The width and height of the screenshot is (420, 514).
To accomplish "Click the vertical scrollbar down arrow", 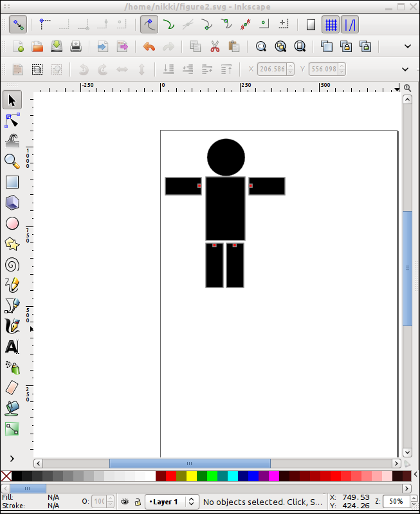I will coord(407,452).
